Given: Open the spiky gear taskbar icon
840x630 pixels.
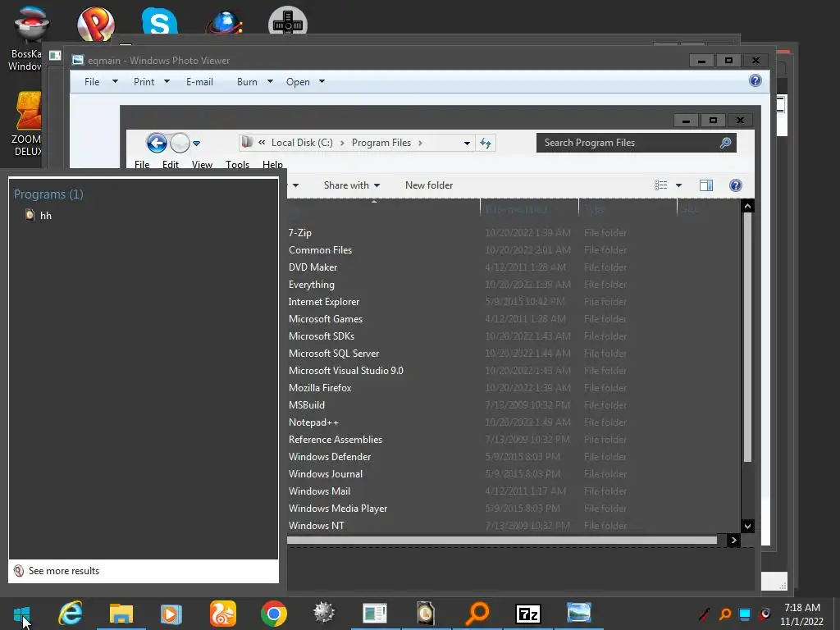Looking at the screenshot, I should click(324, 613).
